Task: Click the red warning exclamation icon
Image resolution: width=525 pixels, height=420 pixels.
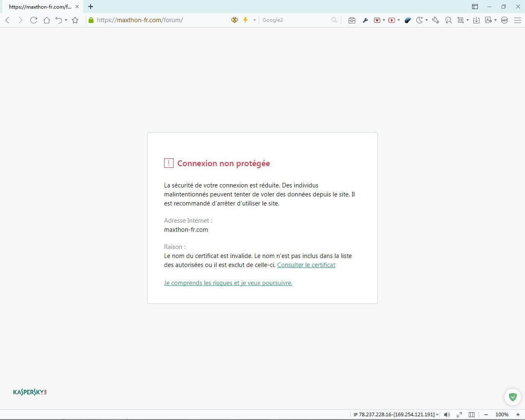Action: pos(169,163)
